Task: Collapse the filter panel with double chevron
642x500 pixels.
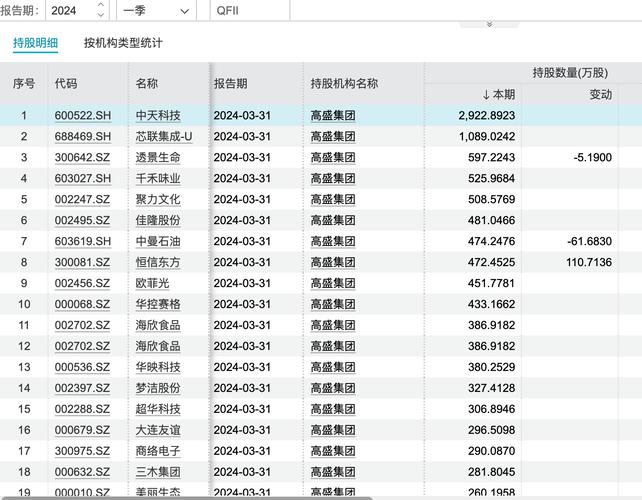Action: pos(488,24)
